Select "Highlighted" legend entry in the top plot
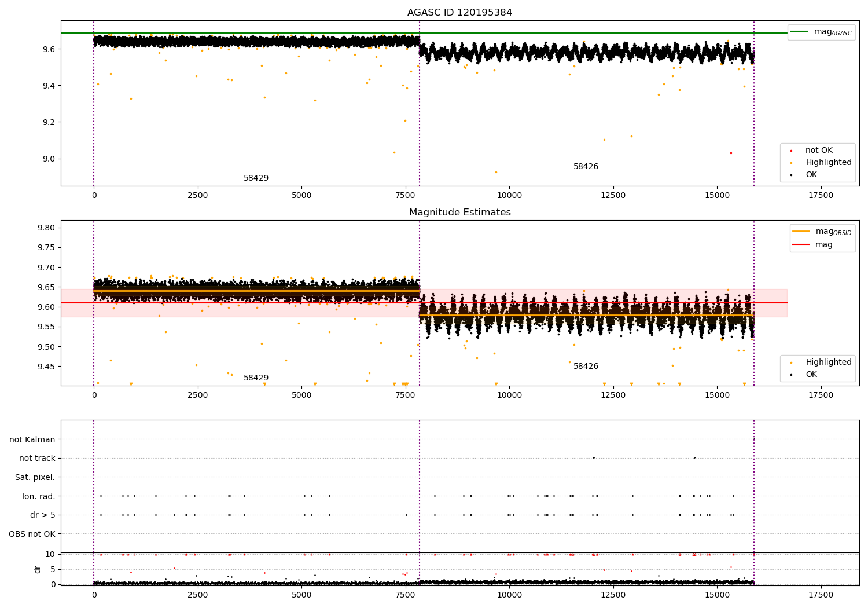 [x=829, y=163]
